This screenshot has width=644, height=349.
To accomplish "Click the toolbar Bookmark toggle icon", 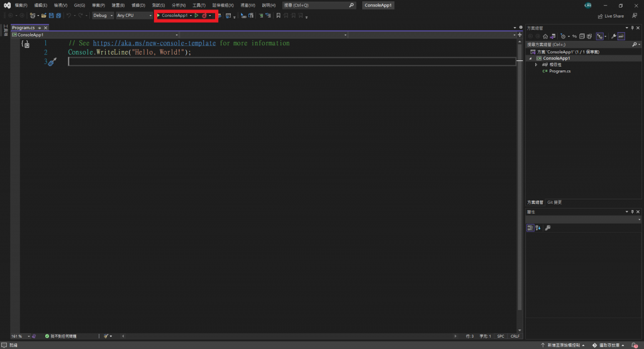I will point(279,15).
